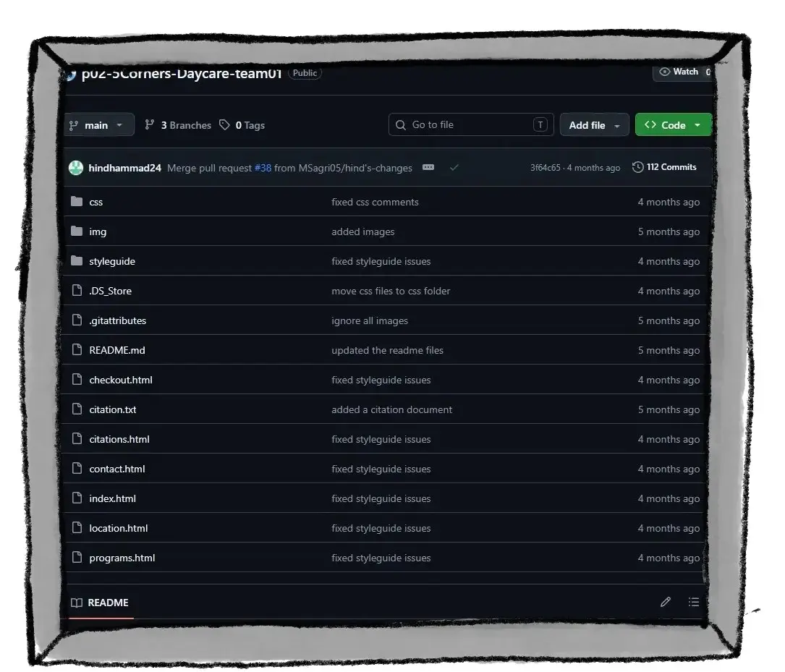This screenshot has width=785, height=672.
Task: Open the .gitattributes file
Action: click(x=118, y=320)
